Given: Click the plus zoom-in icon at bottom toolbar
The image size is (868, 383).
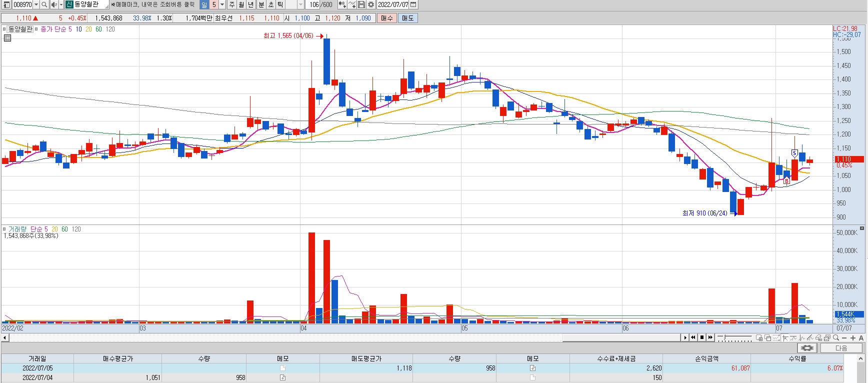Looking at the screenshot, I should [853, 337].
